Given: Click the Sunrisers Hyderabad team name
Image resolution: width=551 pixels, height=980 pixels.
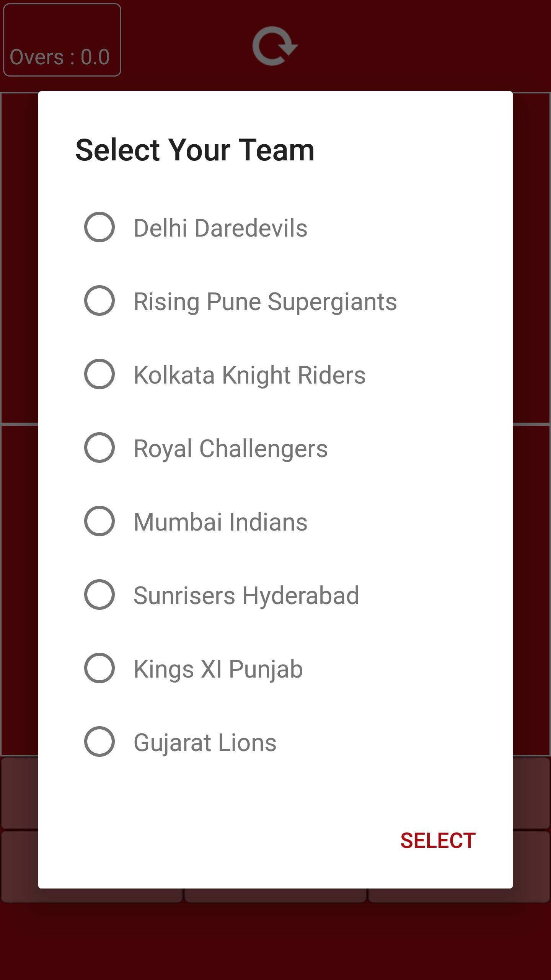Looking at the screenshot, I should coord(246,596).
